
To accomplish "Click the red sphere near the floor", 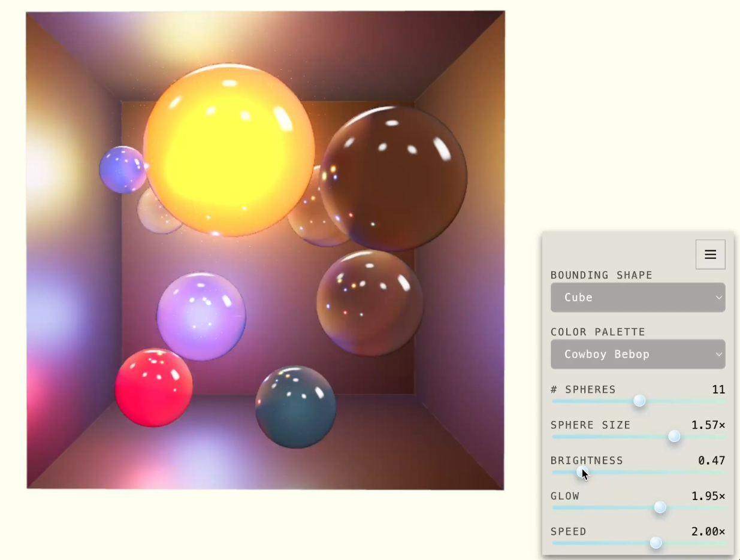I will pos(153,388).
